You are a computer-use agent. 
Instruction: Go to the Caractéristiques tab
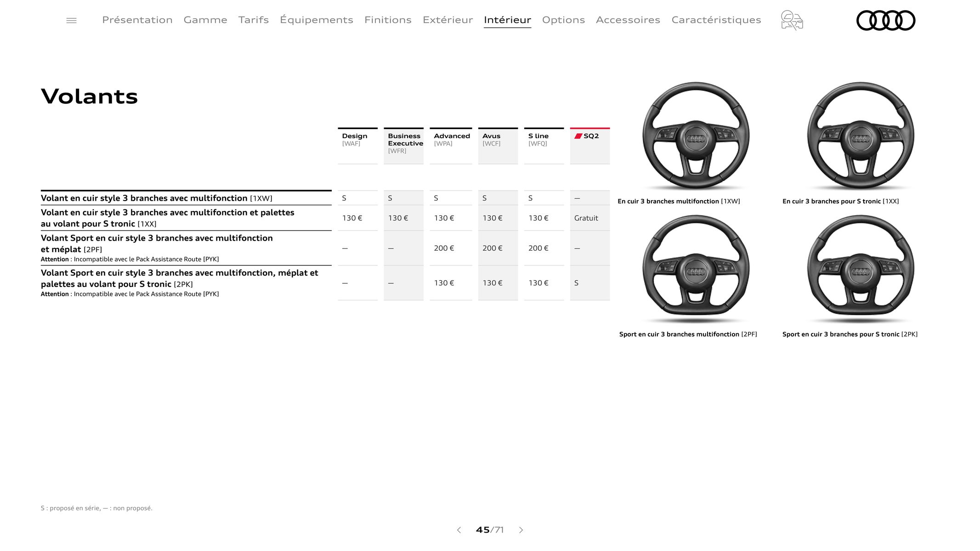click(716, 20)
